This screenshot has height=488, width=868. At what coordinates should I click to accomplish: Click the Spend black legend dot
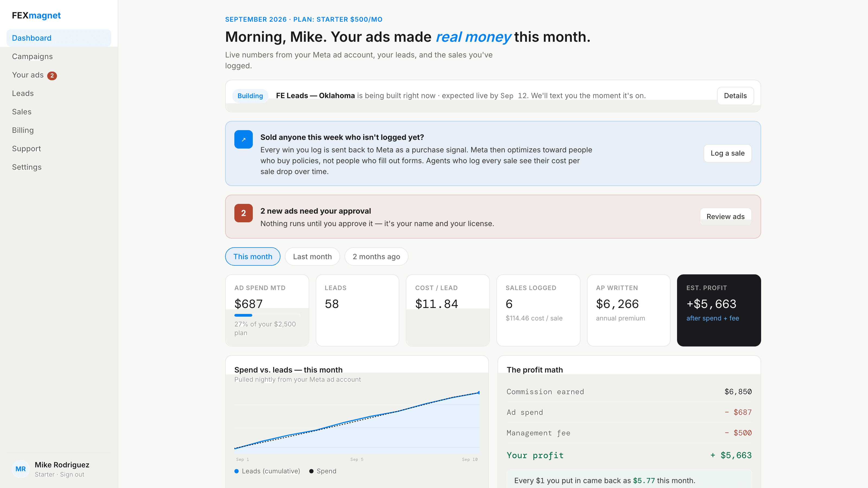(x=311, y=471)
